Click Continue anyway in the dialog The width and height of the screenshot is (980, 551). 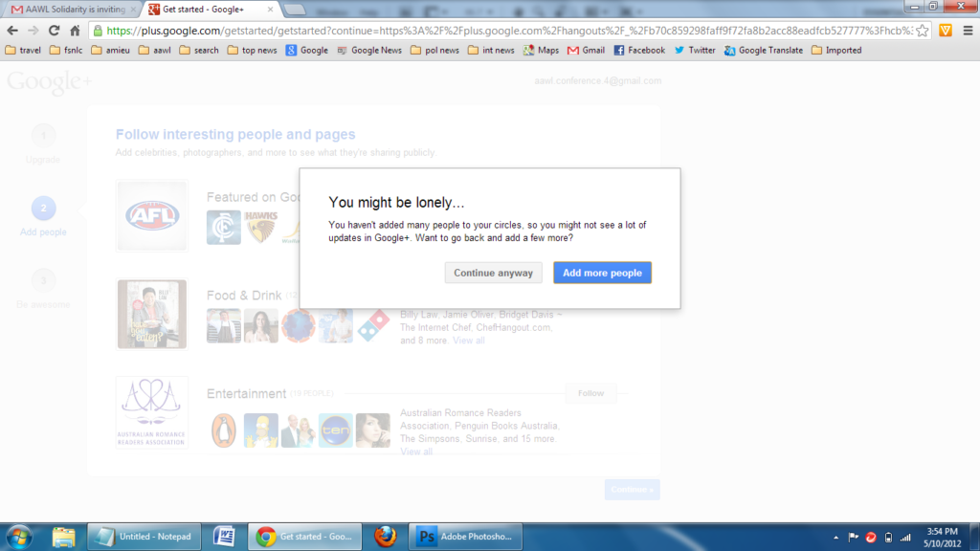tap(493, 273)
